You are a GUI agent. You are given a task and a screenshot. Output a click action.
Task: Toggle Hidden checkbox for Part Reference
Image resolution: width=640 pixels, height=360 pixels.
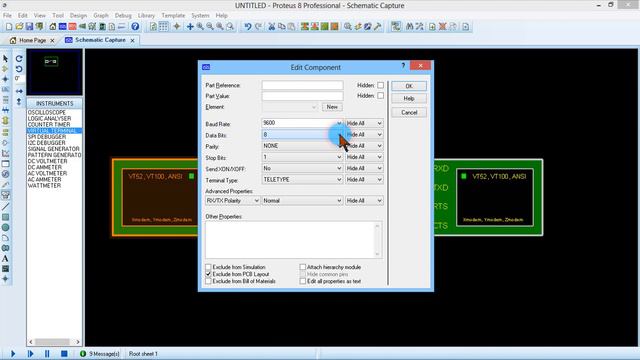tap(380, 85)
